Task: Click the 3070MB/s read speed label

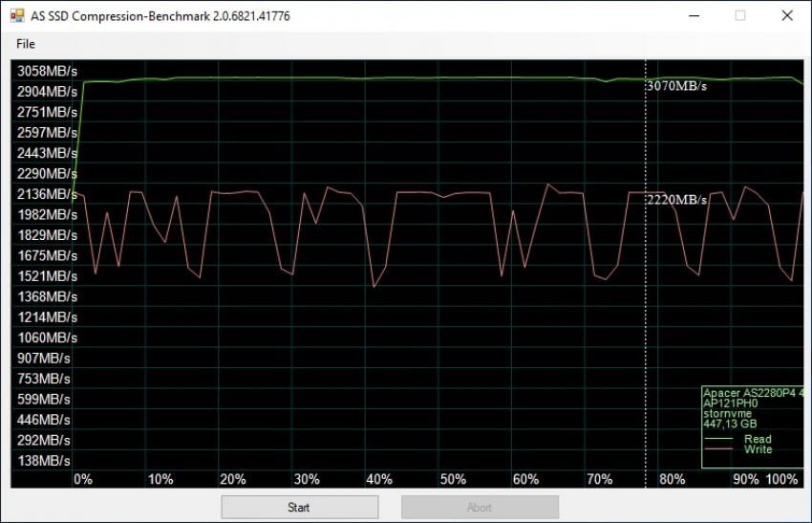Action: 676,86
